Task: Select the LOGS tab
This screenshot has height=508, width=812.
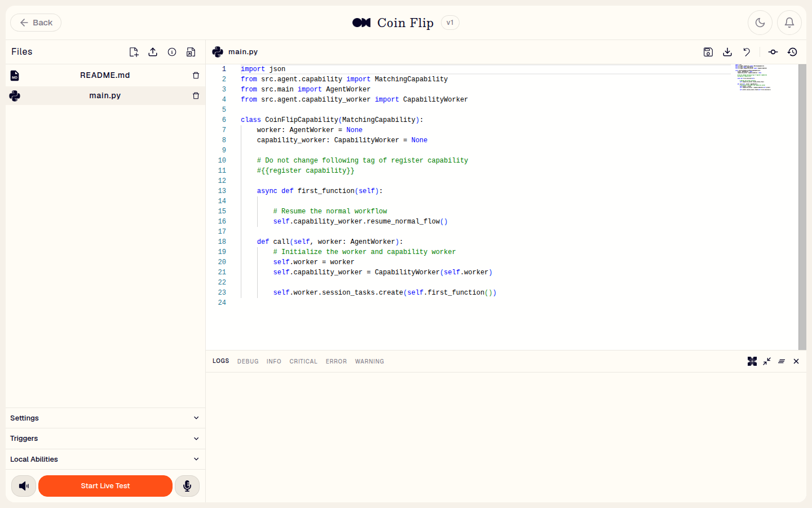Action: coord(221,361)
